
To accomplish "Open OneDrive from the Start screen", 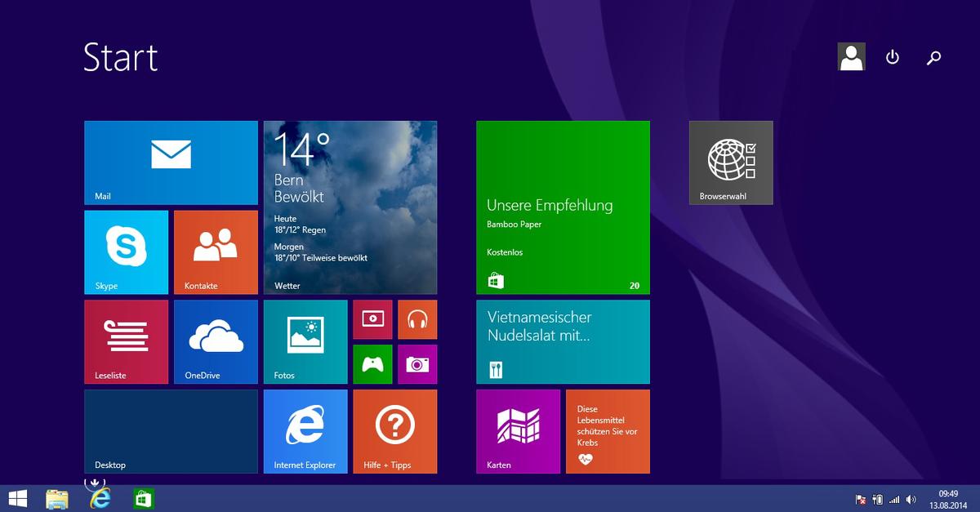I will pos(216,341).
